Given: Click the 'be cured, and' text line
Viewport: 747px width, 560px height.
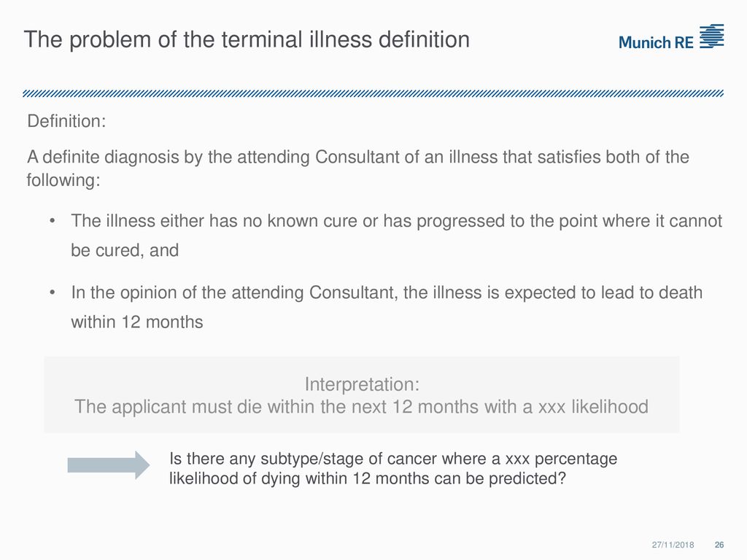Looking at the screenshot, I should [x=125, y=251].
